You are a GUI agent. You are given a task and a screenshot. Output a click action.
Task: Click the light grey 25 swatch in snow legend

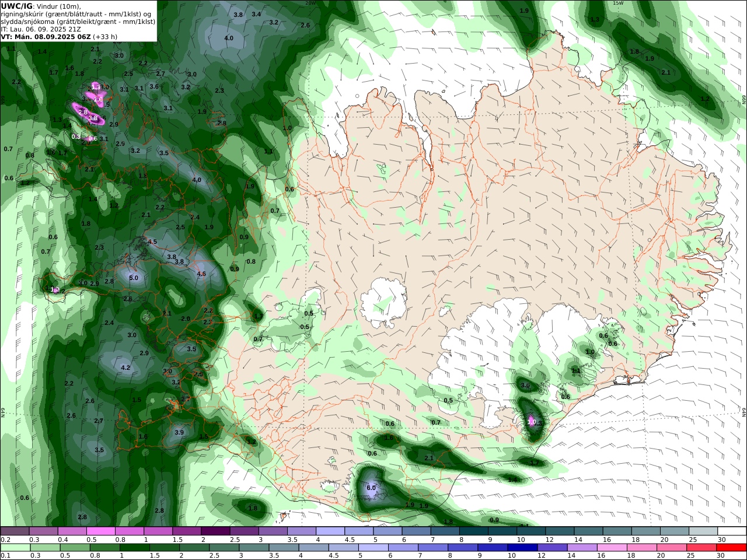pos(703,531)
